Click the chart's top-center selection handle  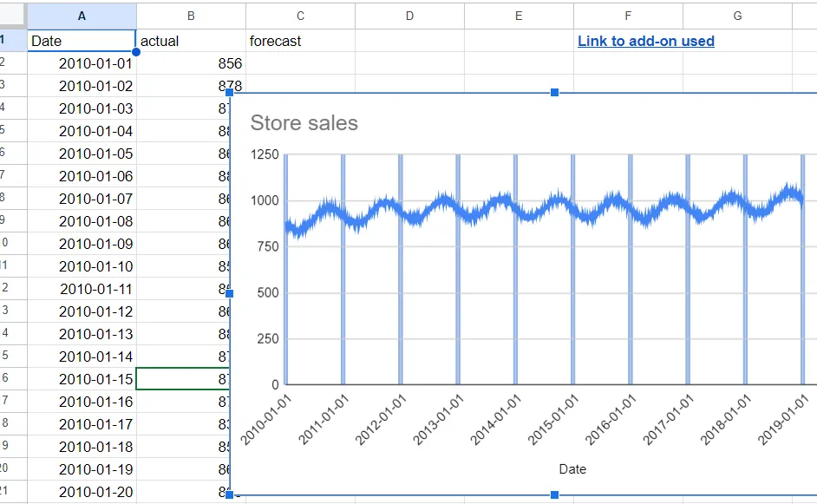(x=554, y=92)
